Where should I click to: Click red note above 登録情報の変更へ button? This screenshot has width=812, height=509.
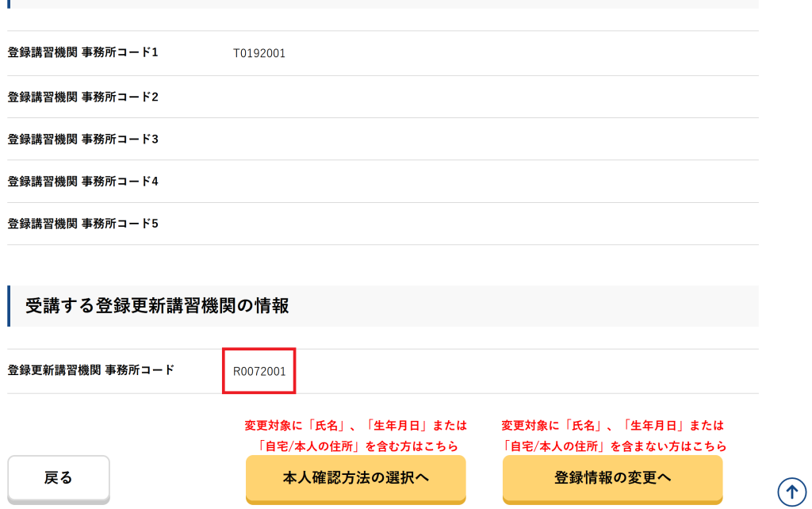click(614, 436)
